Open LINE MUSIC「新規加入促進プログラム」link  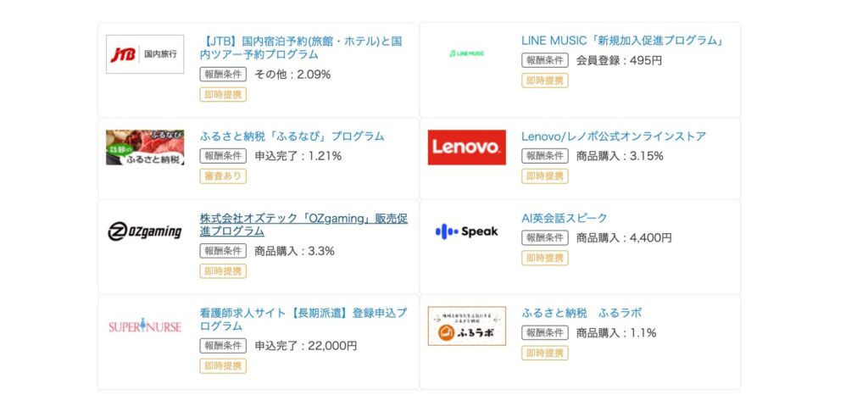(621, 40)
